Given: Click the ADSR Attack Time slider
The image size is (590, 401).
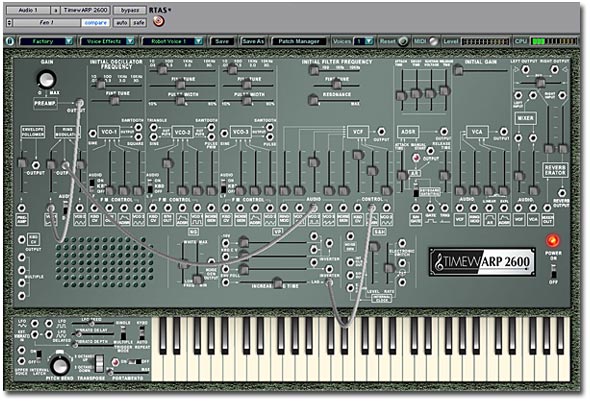Looking at the screenshot, I should pos(401,90).
